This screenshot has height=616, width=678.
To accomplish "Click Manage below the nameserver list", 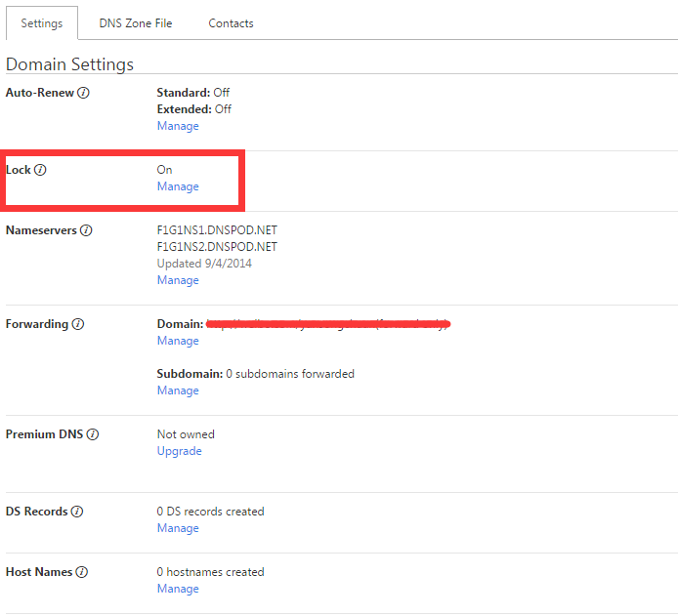I will (178, 280).
